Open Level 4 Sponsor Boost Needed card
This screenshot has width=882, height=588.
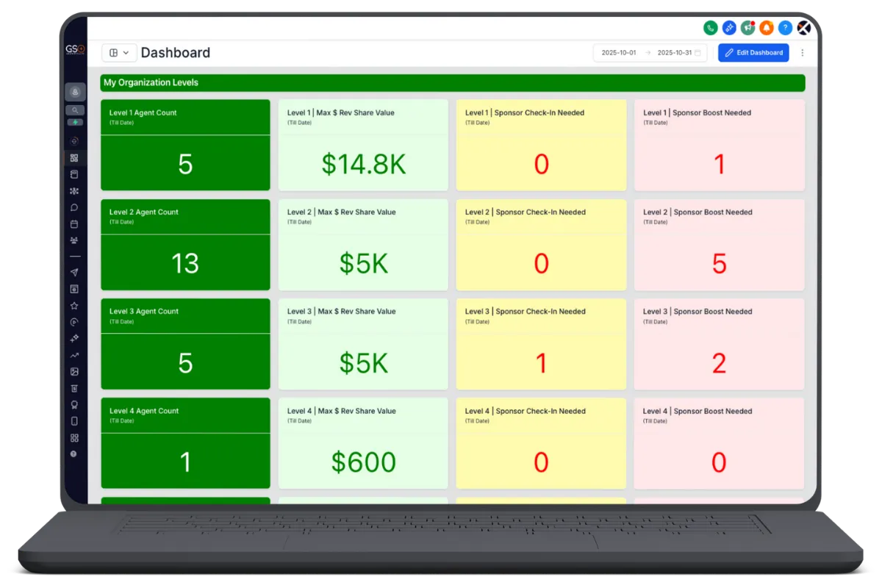(719, 443)
